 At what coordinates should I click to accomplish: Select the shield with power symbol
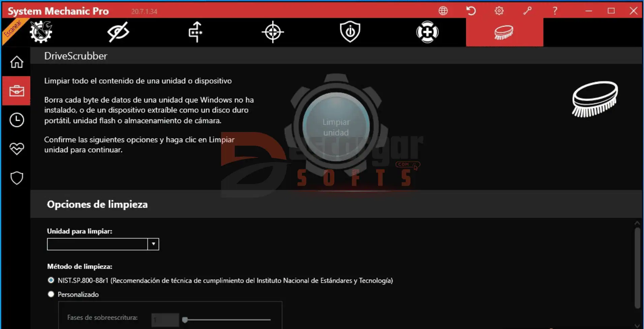pos(350,32)
